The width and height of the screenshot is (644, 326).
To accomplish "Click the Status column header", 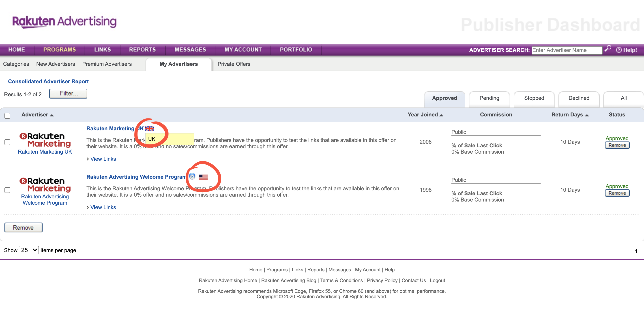I will [617, 114].
